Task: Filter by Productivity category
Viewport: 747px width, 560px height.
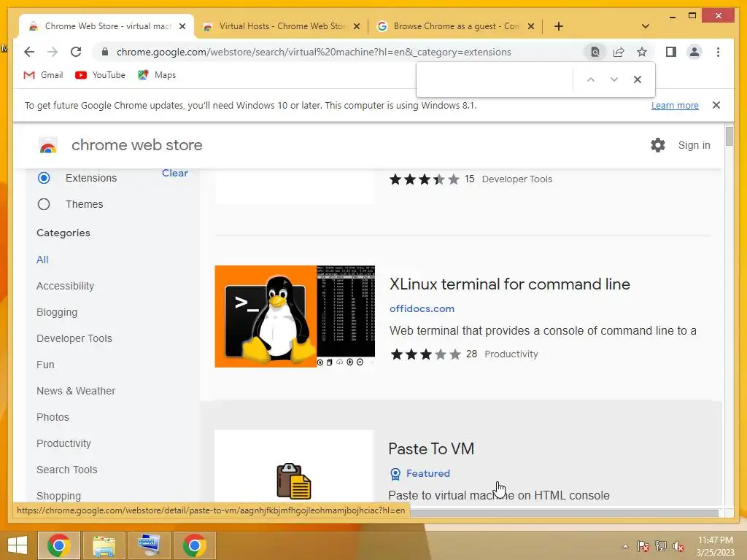Action: (x=63, y=443)
